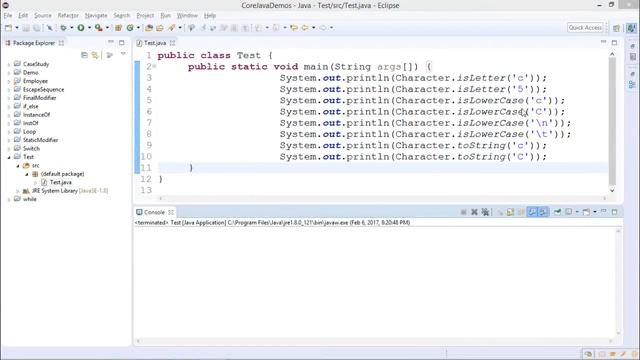Viewport: 640px width, 360px height.
Task: Select the Package Explorer tab
Action: click(x=34, y=43)
